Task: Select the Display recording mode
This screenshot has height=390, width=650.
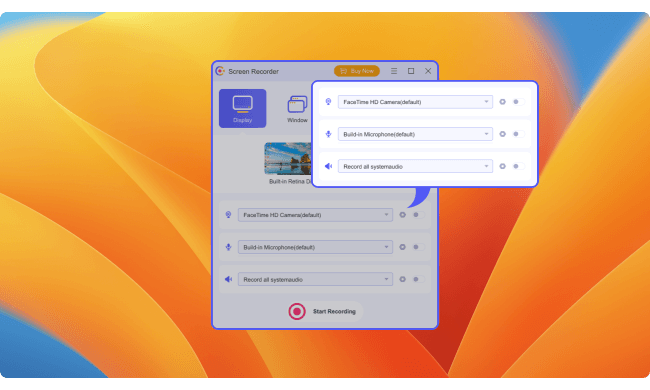Action: point(243,109)
